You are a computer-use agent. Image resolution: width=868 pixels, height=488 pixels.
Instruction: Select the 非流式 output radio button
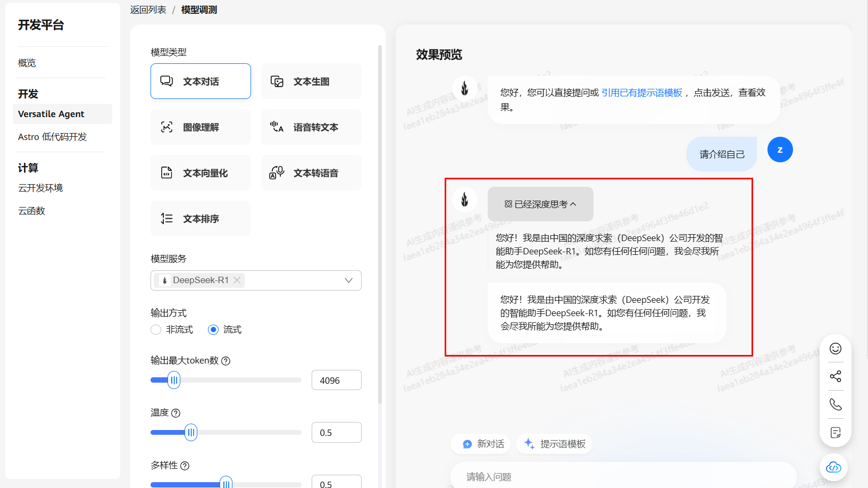156,329
